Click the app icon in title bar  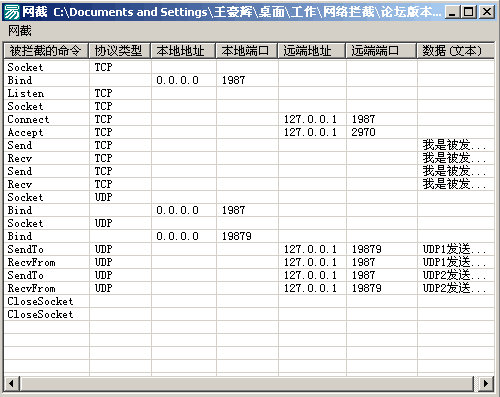tap(12, 12)
